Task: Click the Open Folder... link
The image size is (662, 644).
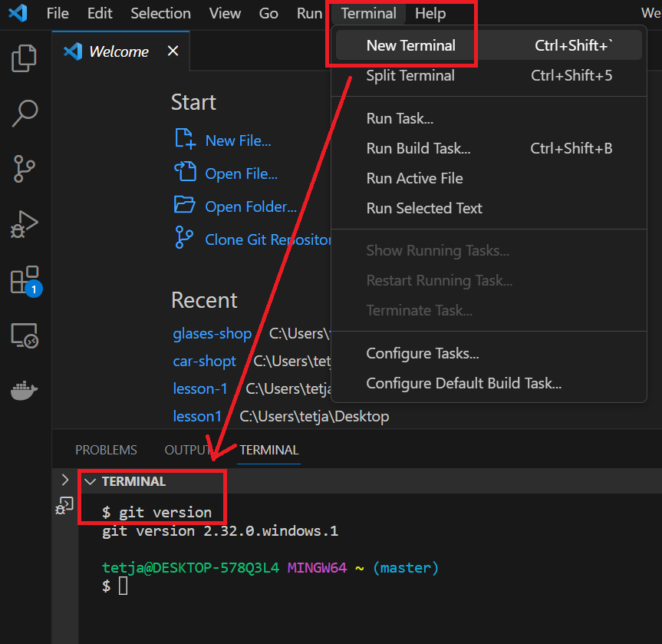Action: (251, 206)
